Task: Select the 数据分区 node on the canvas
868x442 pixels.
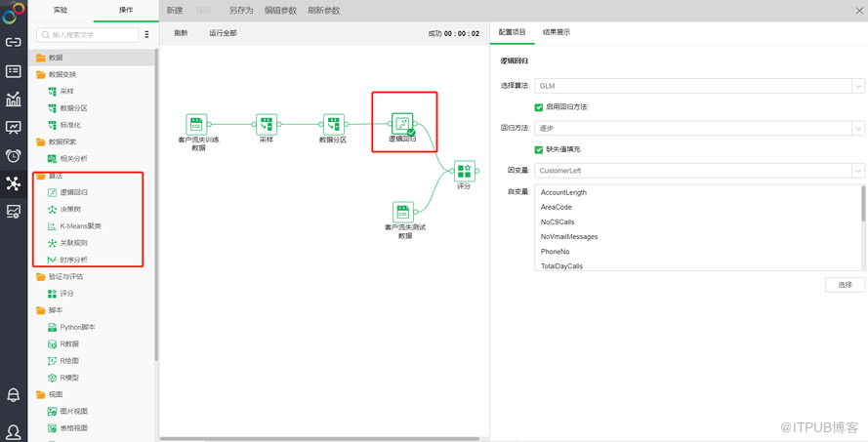Action: pyautogui.click(x=334, y=125)
